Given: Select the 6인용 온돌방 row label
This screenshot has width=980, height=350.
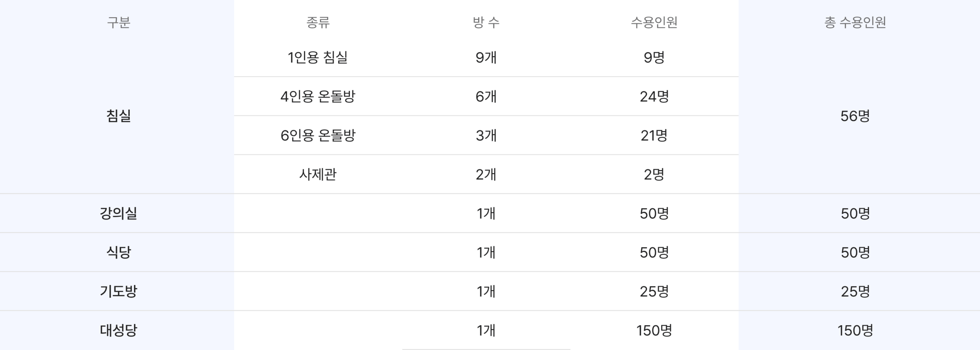Looking at the screenshot, I should [318, 135].
